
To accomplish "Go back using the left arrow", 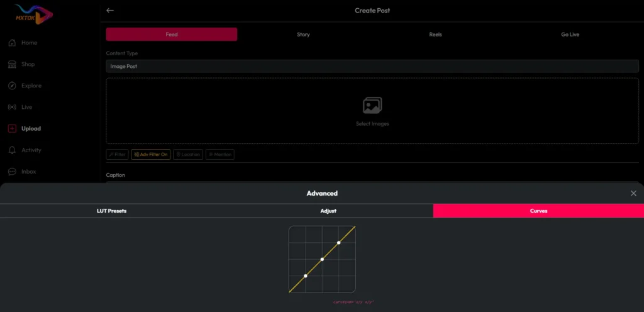I will tap(109, 10).
